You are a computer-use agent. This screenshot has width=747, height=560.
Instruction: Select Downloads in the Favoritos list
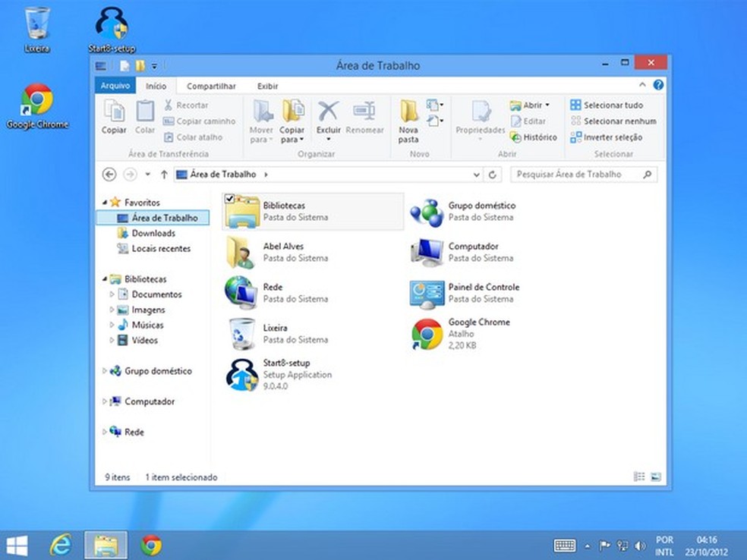pos(153,233)
